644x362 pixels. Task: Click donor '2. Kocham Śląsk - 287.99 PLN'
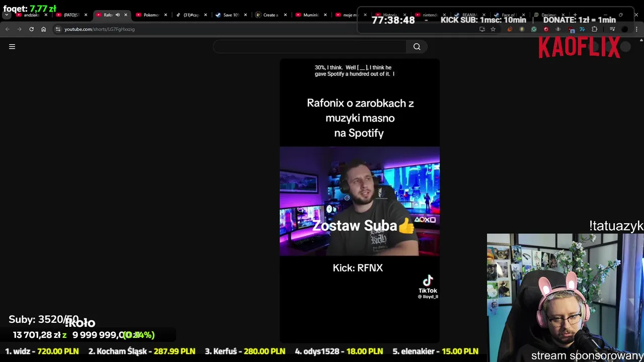pos(142,351)
